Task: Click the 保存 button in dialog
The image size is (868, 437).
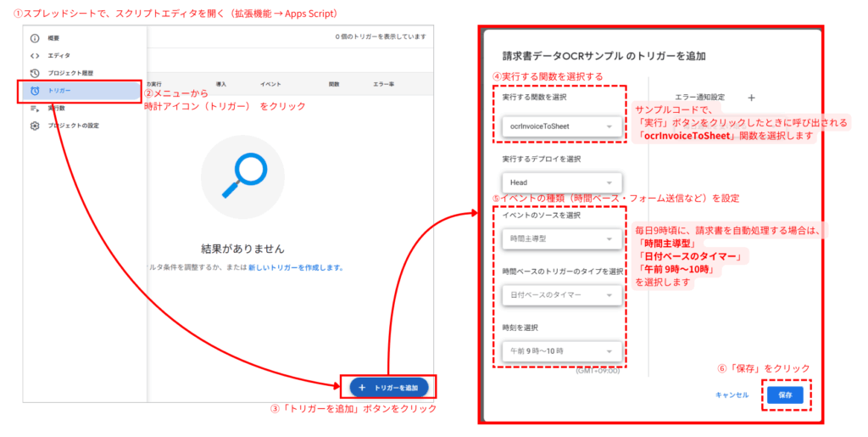Action: point(785,395)
